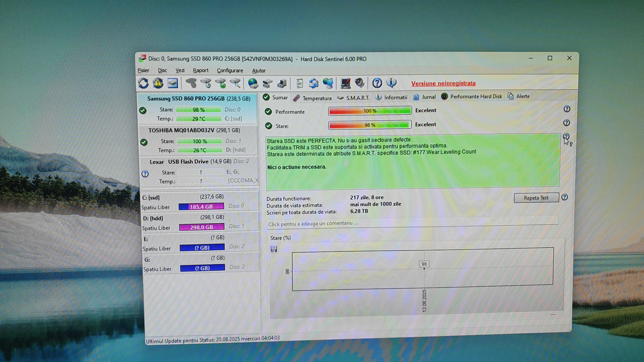Click the Versiune neinregistrata link

point(444,83)
